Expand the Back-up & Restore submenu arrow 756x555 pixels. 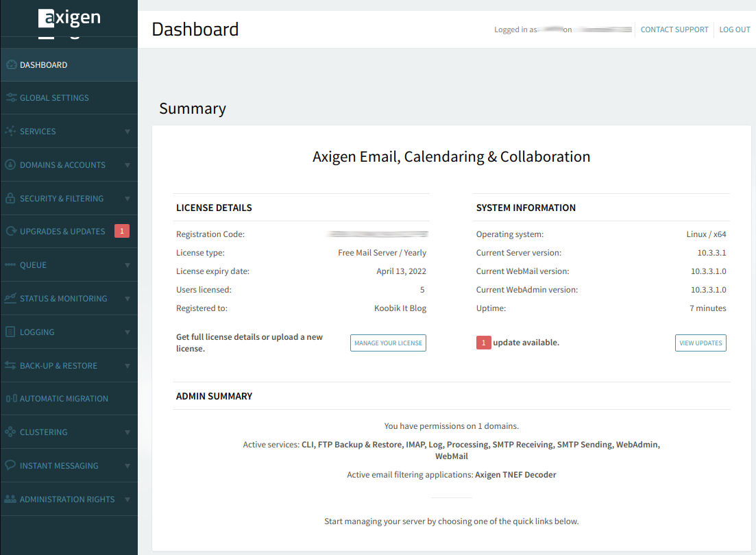click(127, 366)
